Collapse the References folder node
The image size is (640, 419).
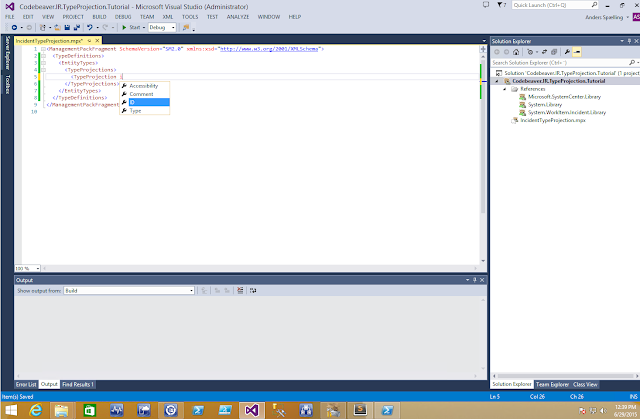pyautogui.click(x=505, y=89)
